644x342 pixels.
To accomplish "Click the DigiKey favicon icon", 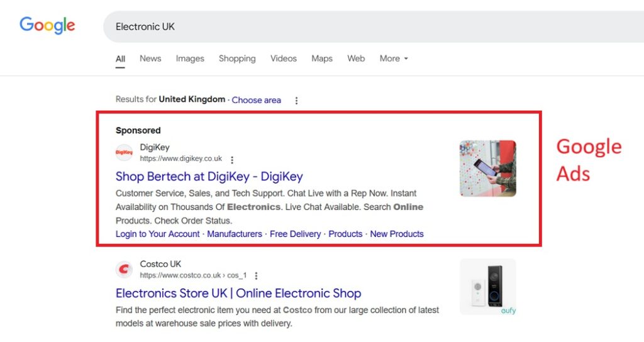I will point(125,153).
